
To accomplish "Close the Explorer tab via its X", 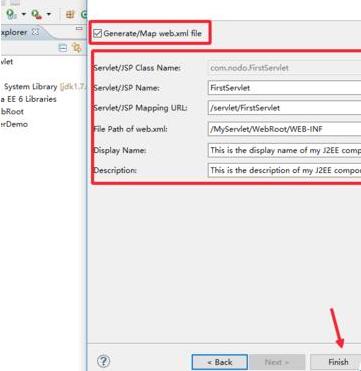I will click(35, 32).
